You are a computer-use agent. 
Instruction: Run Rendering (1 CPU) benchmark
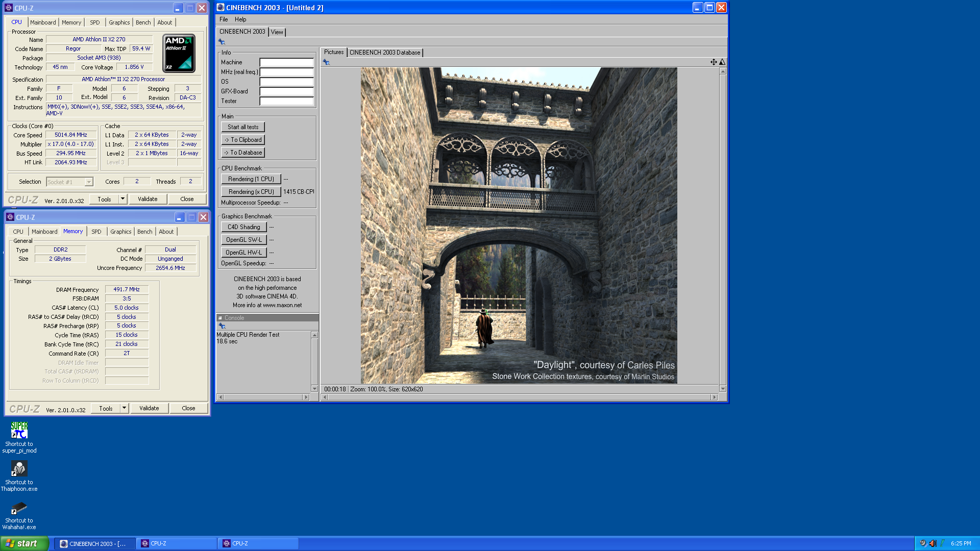coord(251,179)
